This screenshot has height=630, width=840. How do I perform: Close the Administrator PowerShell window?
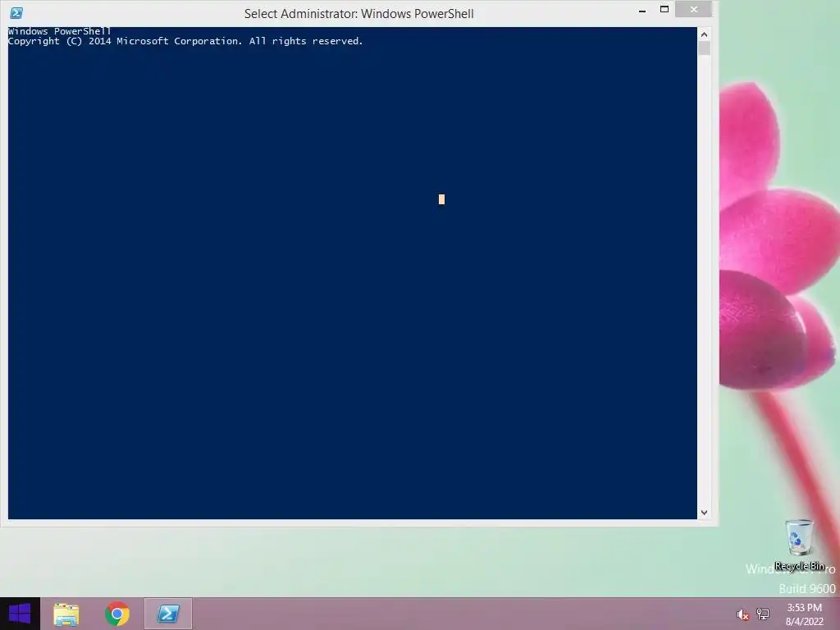(x=694, y=10)
